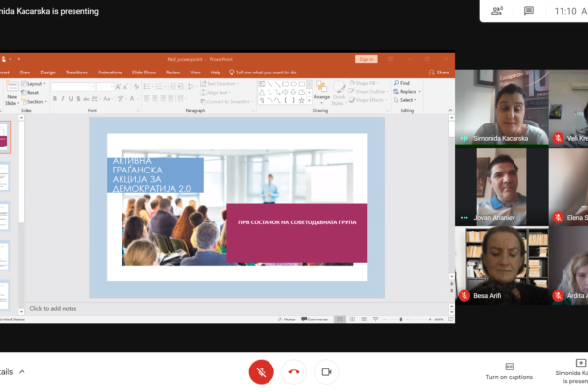Open the Design ribbon tab

48,73
